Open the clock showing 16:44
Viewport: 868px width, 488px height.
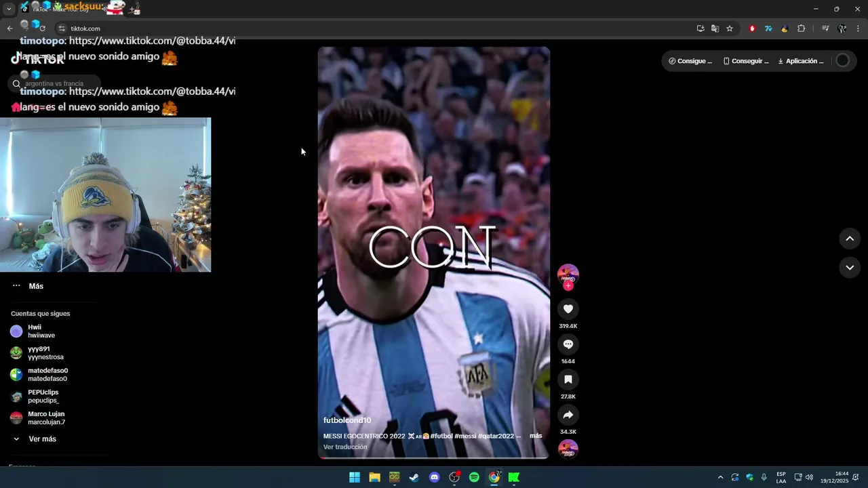click(835, 477)
